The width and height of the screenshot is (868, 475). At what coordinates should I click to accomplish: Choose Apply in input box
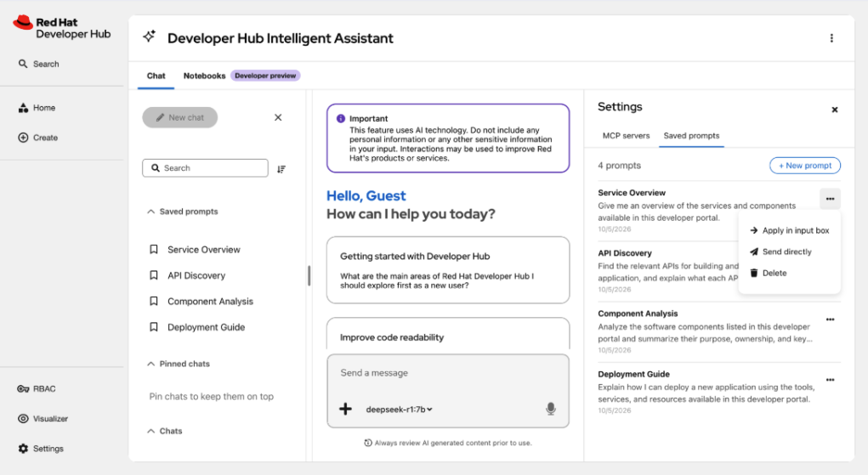[790, 230]
